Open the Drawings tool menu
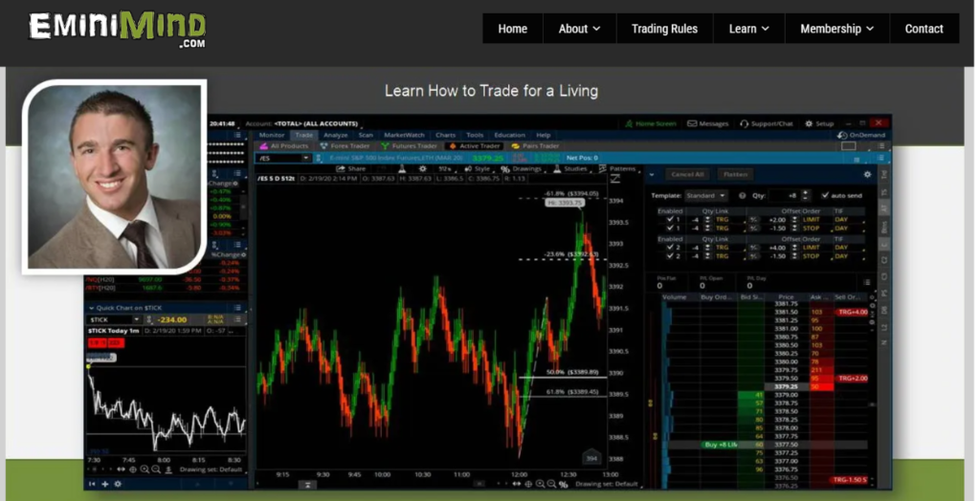The width and height of the screenshot is (980, 501). [x=522, y=169]
